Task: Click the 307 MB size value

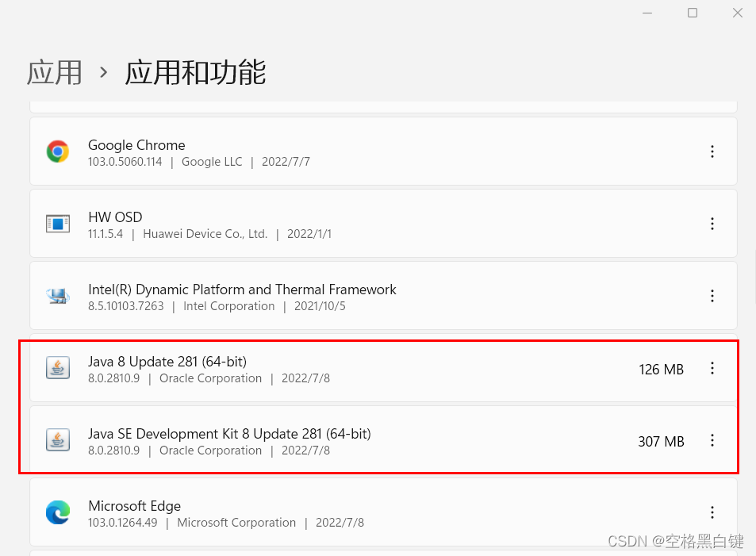Action: [x=661, y=442]
